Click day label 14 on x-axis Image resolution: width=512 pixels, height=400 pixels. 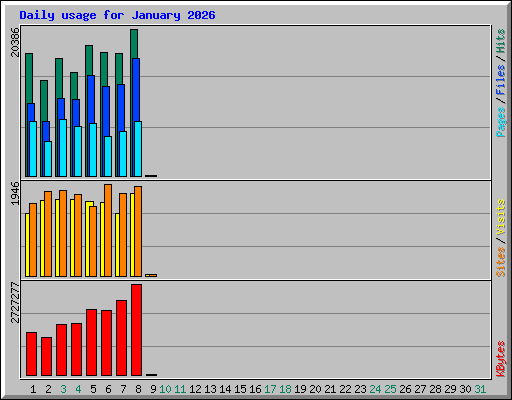(225, 389)
